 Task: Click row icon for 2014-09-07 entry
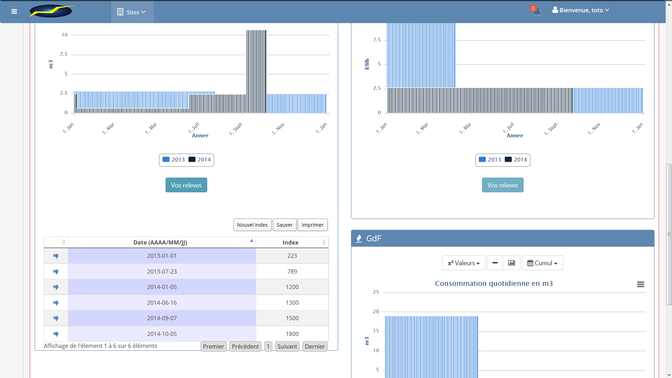56,318
